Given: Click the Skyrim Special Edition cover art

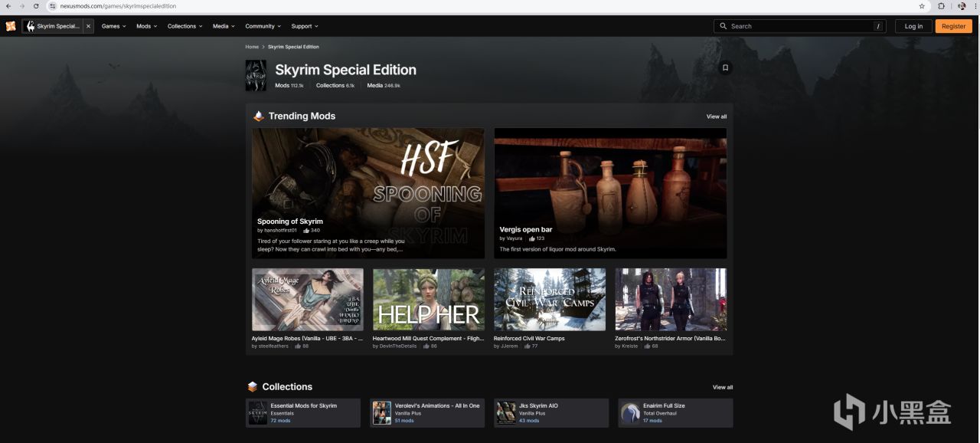Looking at the screenshot, I should 256,75.
